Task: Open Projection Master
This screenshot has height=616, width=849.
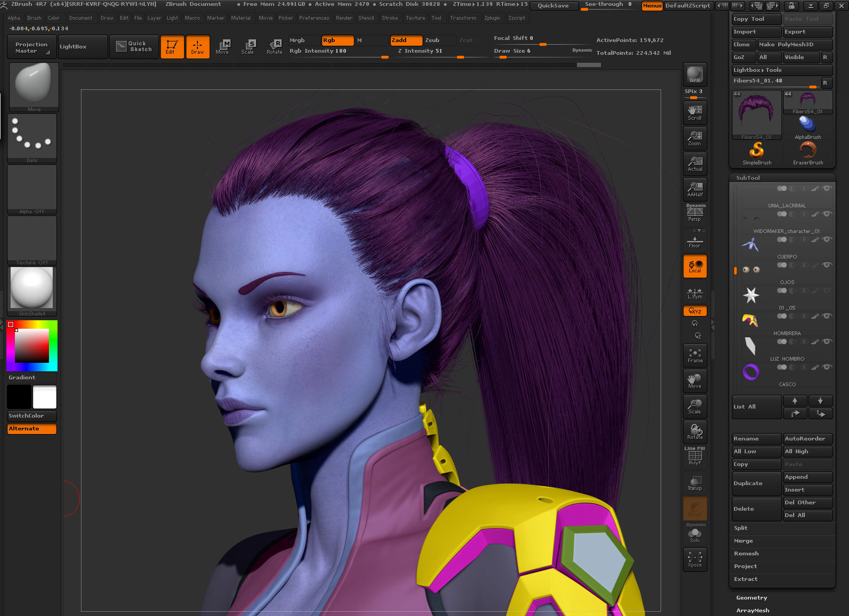Action: click(31, 47)
